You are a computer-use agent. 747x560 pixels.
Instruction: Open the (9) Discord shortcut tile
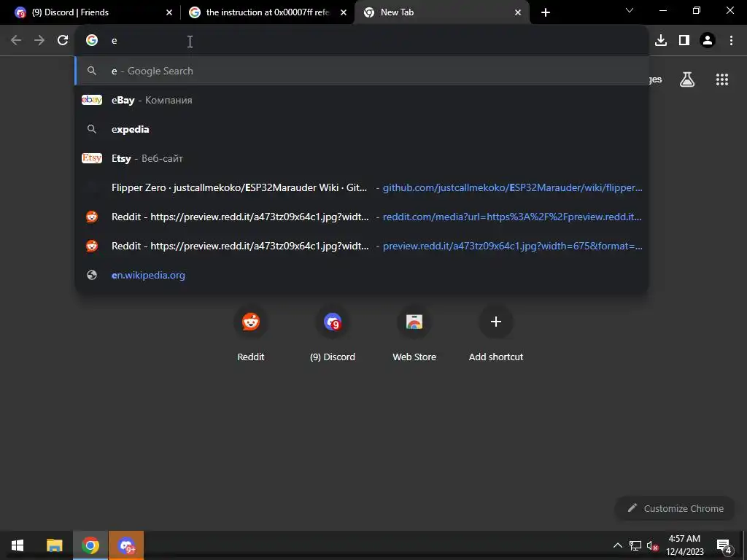click(x=333, y=333)
